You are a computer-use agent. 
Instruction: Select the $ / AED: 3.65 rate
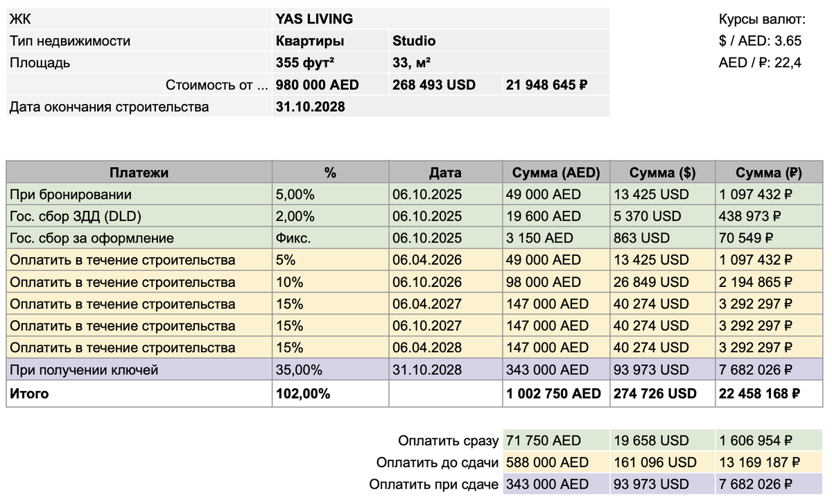tap(760, 41)
